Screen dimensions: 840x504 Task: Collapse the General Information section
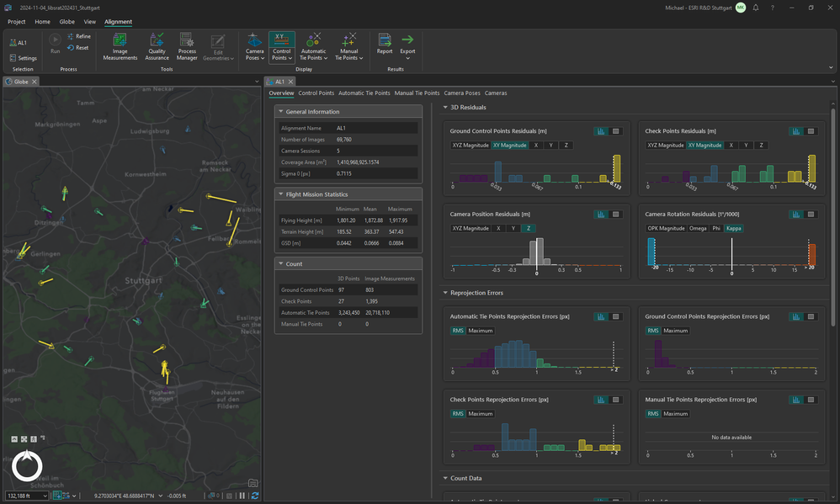coord(280,111)
